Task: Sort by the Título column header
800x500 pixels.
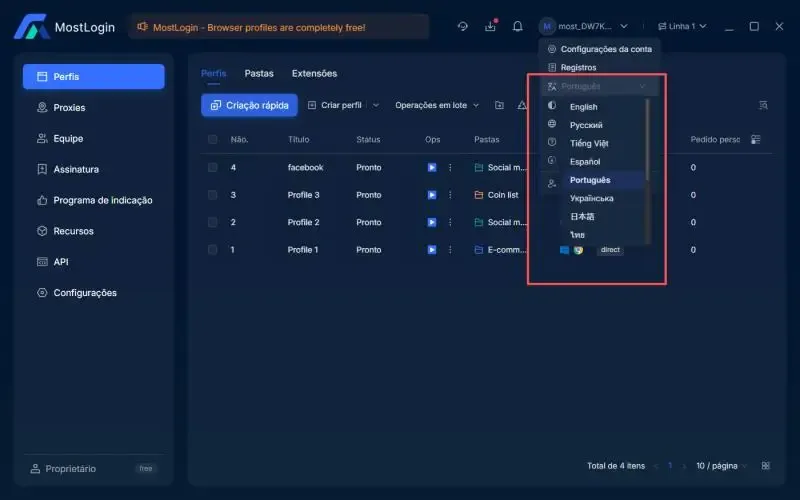Action: 298,139
